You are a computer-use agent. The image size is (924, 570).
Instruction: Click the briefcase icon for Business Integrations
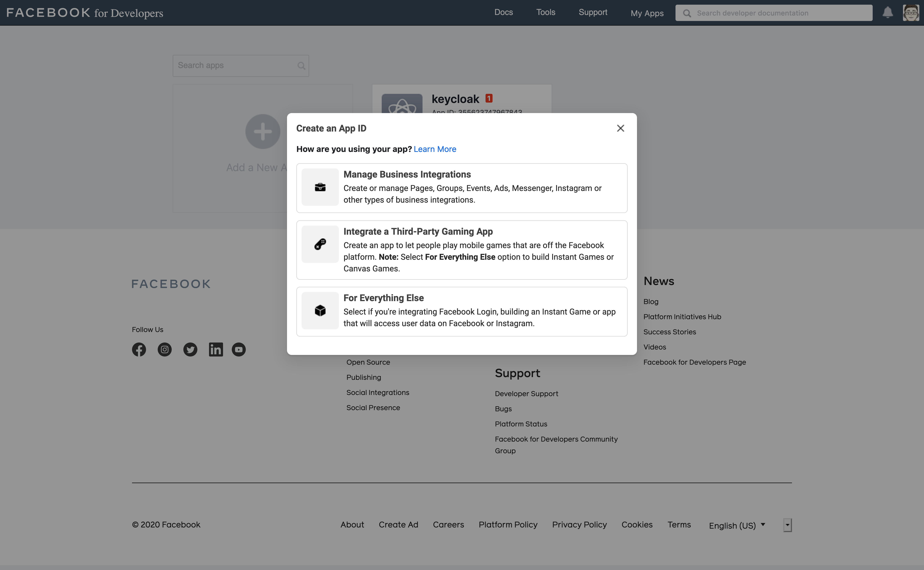(x=320, y=187)
